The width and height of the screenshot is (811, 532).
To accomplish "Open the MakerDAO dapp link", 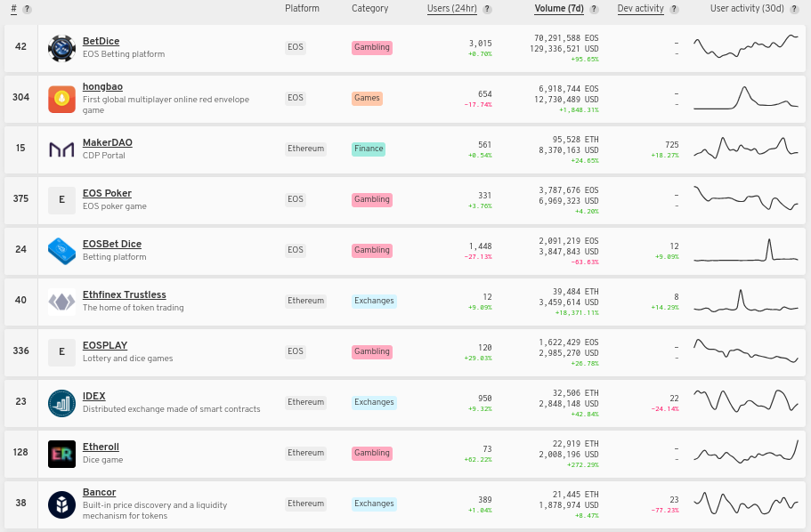I will [x=108, y=142].
